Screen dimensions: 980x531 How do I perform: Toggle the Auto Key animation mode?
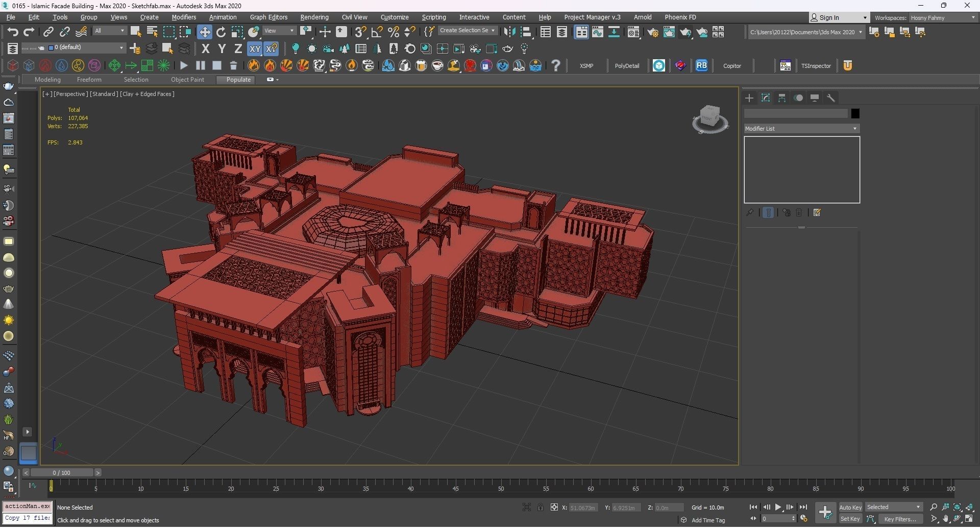coord(850,507)
